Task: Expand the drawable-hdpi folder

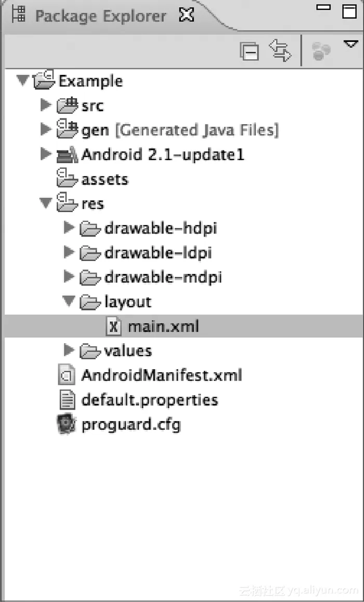Action: click(x=69, y=228)
